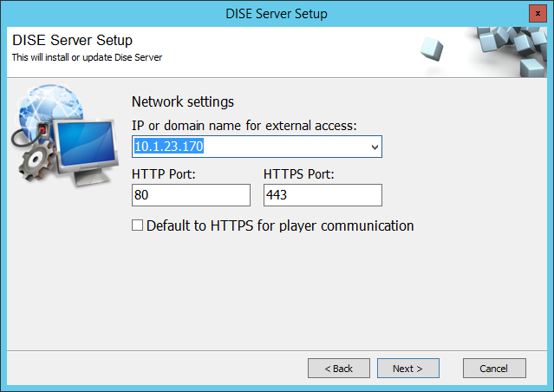
Task: Click the 'HTTPS Port:' label
Action: click(x=298, y=174)
